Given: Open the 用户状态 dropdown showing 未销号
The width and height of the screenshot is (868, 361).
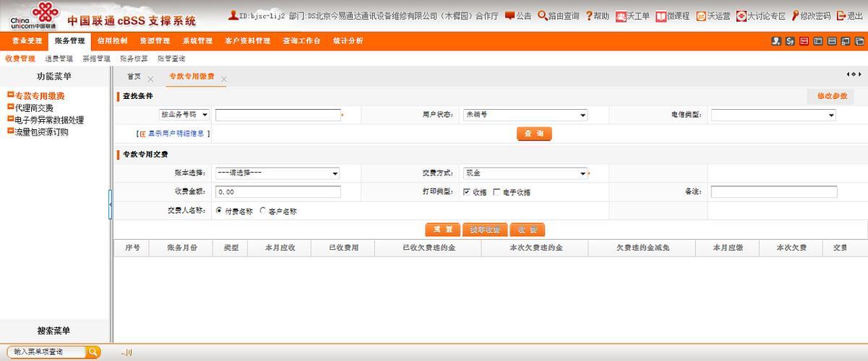Looking at the screenshot, I should pos(525,115).
